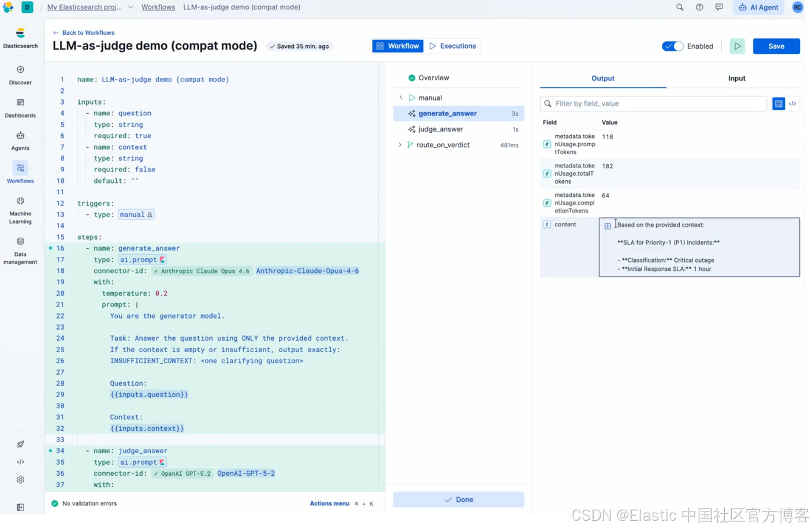Select the Input tab
Screen dimensions: 812x530
[736, 79]
